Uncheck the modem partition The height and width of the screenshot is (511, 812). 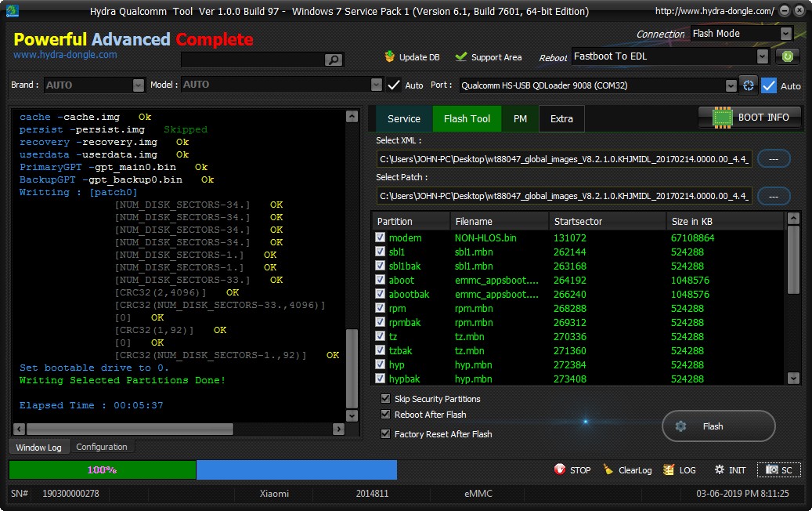(380, 237)
